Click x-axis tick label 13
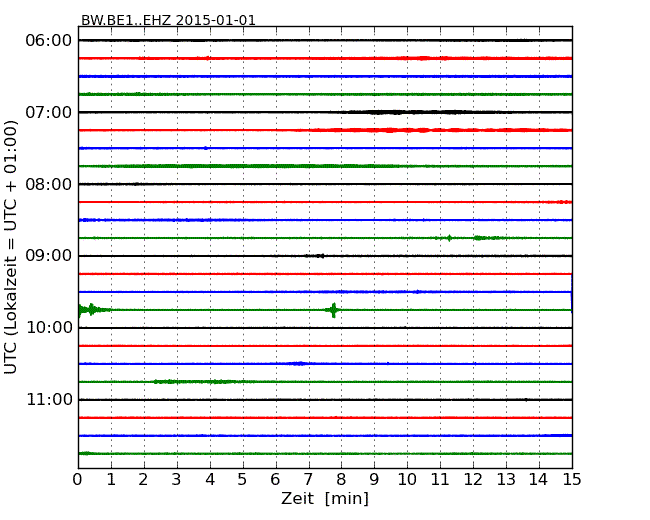 tap(506, 480)
